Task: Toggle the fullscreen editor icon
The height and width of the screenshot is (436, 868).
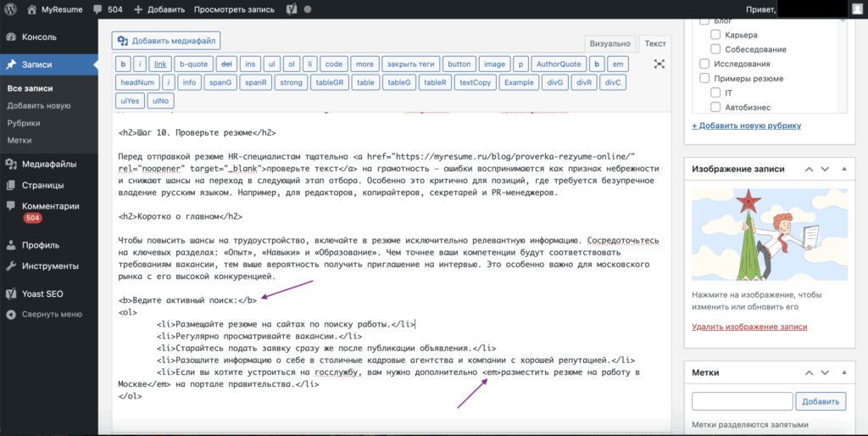Action: tap(659, 64)
